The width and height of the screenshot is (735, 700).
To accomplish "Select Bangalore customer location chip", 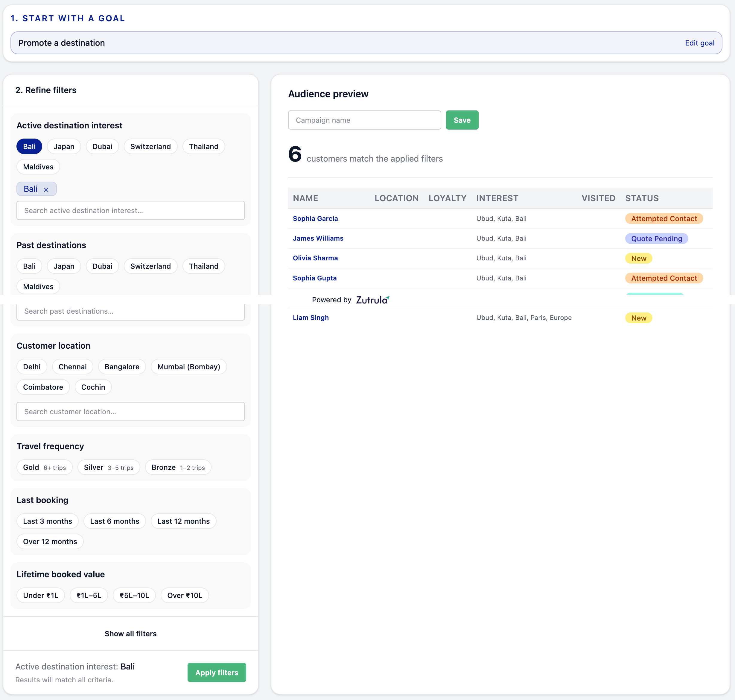I will [x=122, y=367].
